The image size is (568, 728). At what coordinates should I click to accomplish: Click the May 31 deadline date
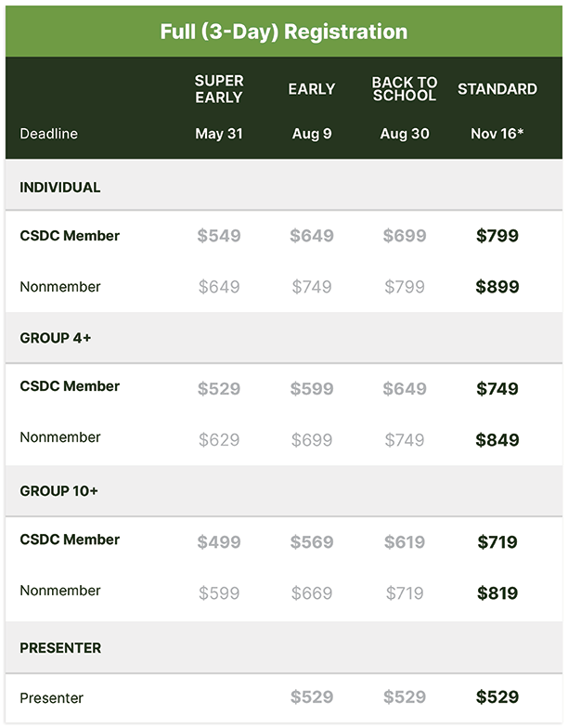point(219,134)
